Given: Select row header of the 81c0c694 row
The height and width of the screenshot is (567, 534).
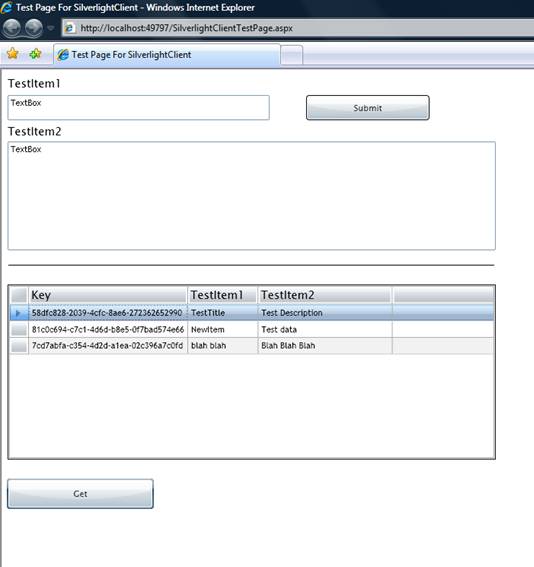Looking at the screenshot, I should tap(19, 329).
